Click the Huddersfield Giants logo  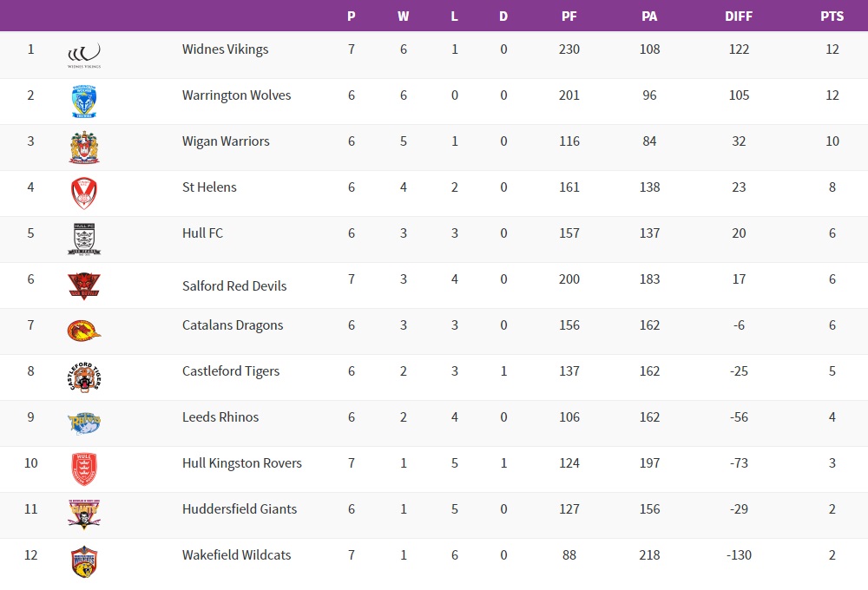(84, 515)
